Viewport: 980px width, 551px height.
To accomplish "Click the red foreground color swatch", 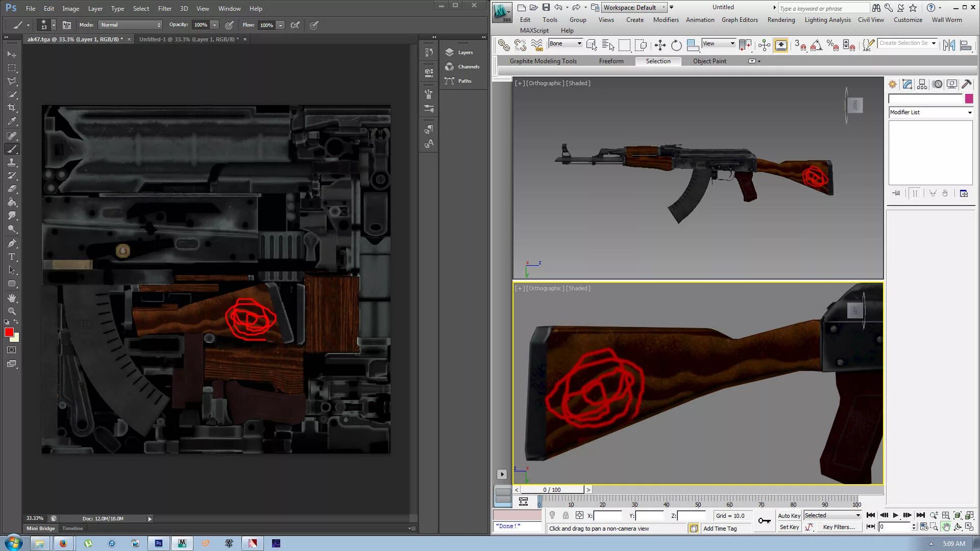I will coord(9,333).
